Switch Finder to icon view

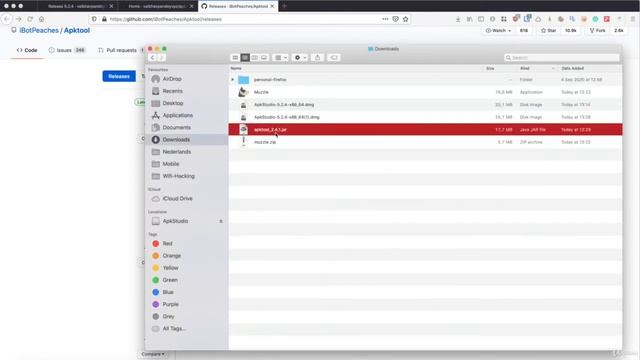coord(235,58)
